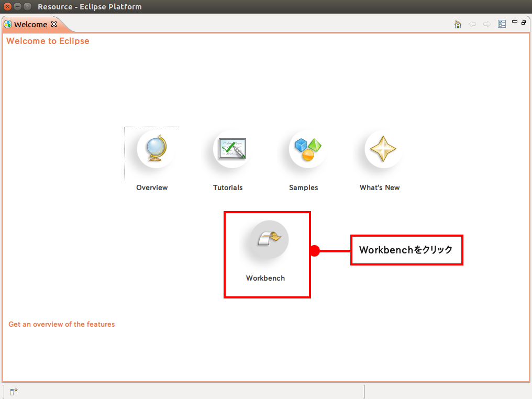Click the Navigate back arrow

pos(472,24)
